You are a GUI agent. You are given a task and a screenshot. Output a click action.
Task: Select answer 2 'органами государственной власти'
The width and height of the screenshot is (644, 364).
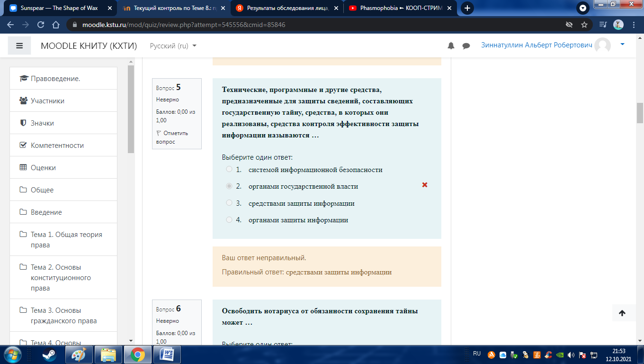(x=229, y=186)
